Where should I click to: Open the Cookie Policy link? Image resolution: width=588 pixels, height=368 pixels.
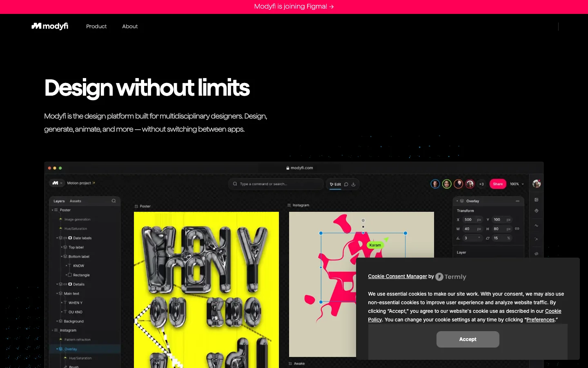point(553,311)
